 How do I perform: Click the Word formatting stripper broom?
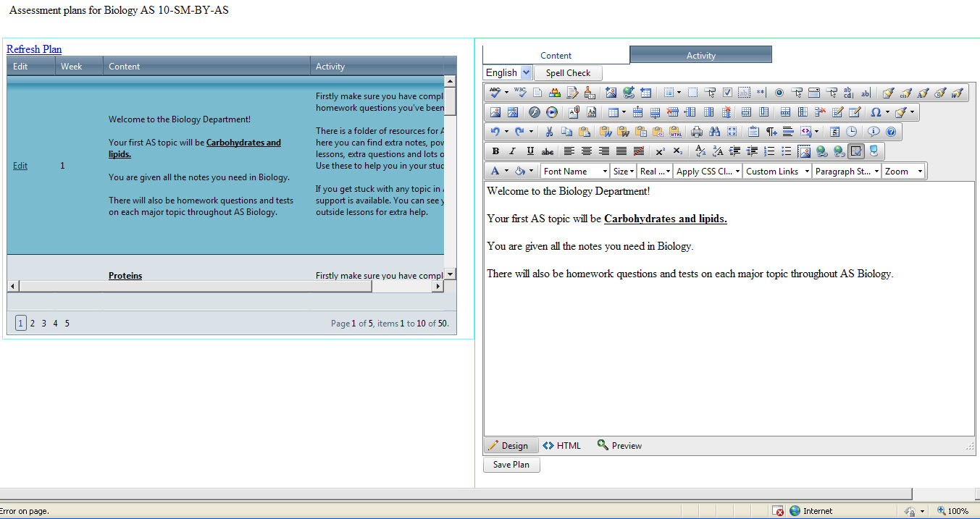pos(958,93)
